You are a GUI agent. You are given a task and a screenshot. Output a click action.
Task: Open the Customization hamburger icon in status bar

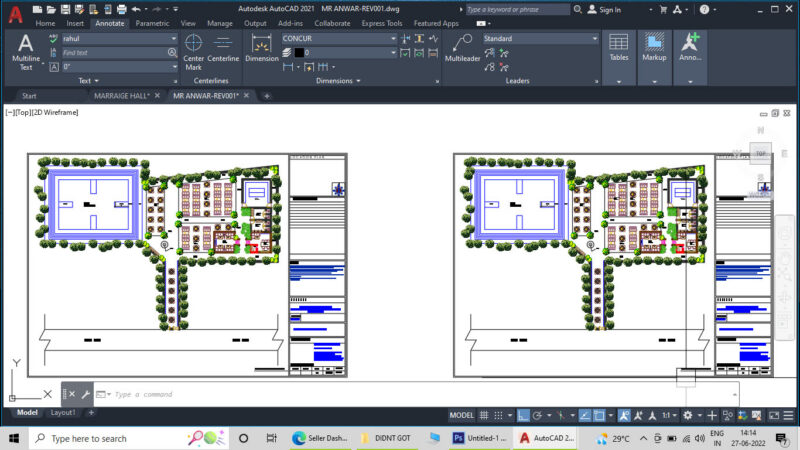(788, 415)
